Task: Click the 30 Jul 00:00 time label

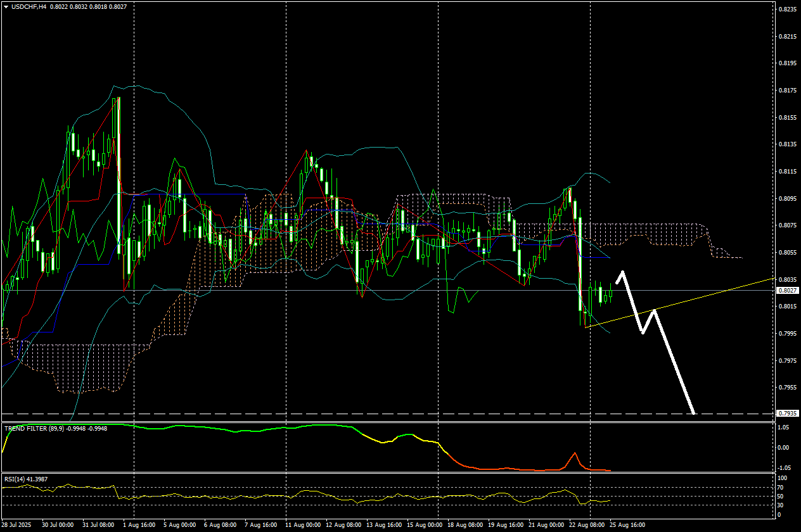Action: (57, 525)
